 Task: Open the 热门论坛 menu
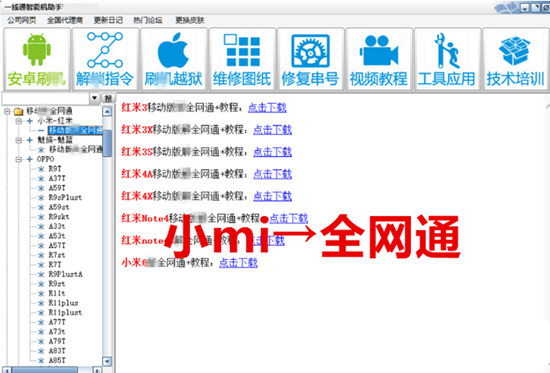click(x=148, y=20)
